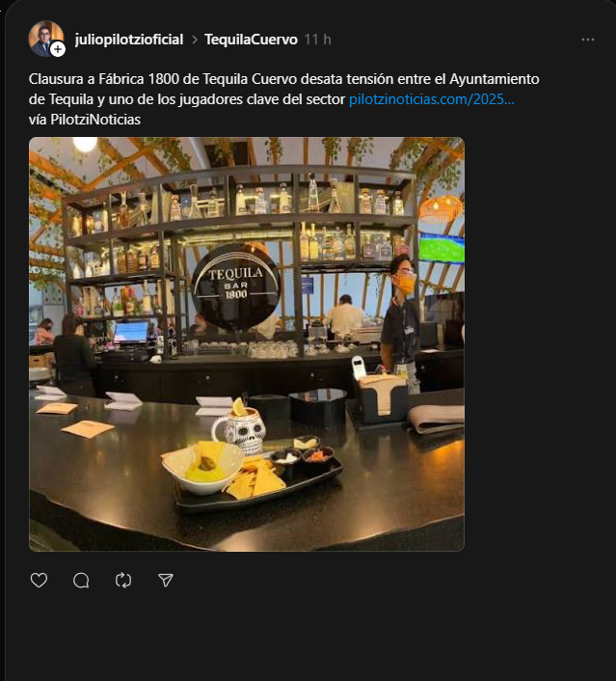Click the skull mug in the photo

(237, 430)
